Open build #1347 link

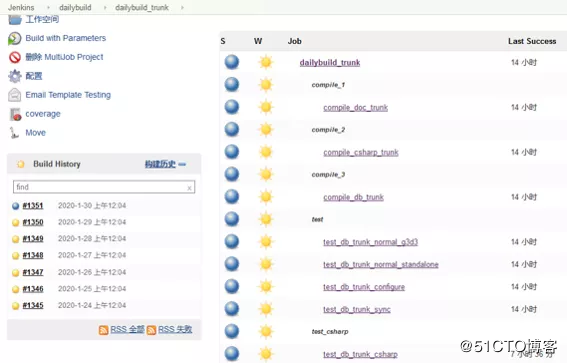coord(33,272)
